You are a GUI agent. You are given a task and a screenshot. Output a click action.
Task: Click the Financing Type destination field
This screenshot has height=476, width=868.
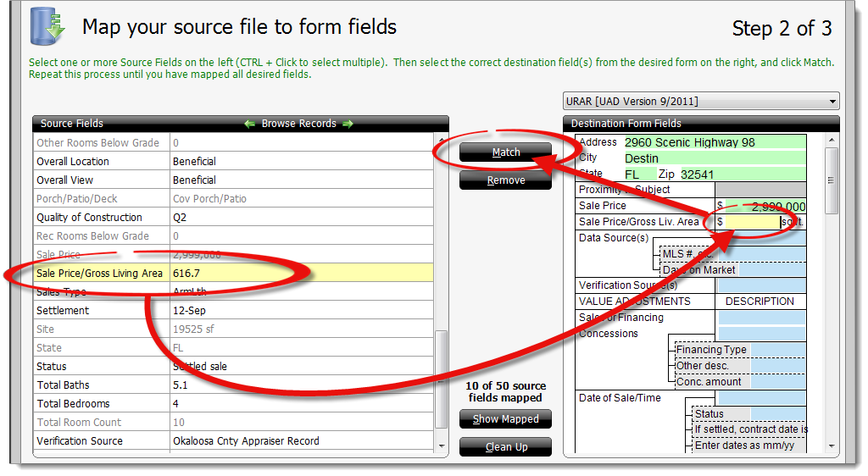(777, 350)
